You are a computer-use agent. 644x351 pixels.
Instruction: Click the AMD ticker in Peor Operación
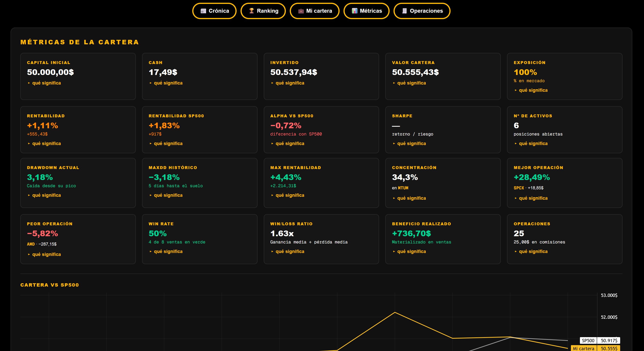pos(31,244)
